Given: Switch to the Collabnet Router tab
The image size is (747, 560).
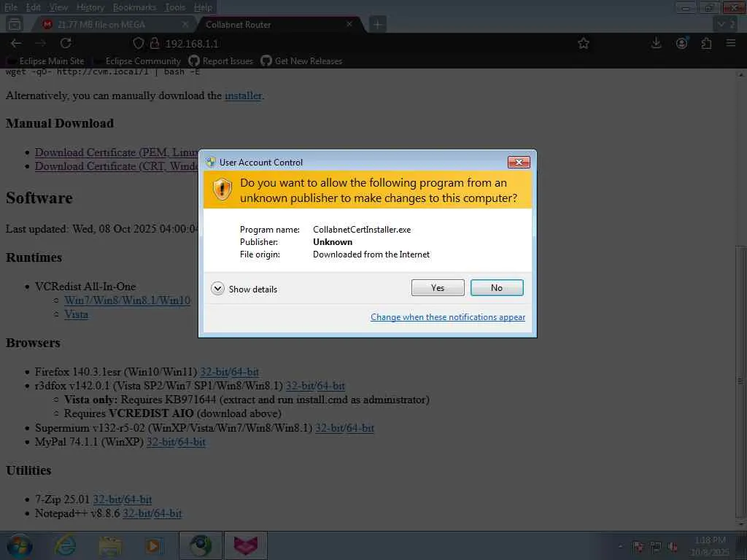Looking at the screenshot, I should coord(279,24).
